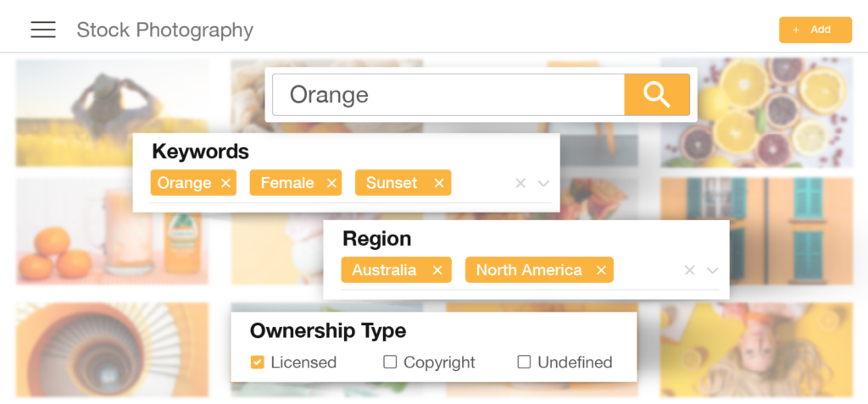Image resolution: width=868 pixels, height=404 pixels.
Task: Clear all Keywords selections
Action: pos(520,183)
